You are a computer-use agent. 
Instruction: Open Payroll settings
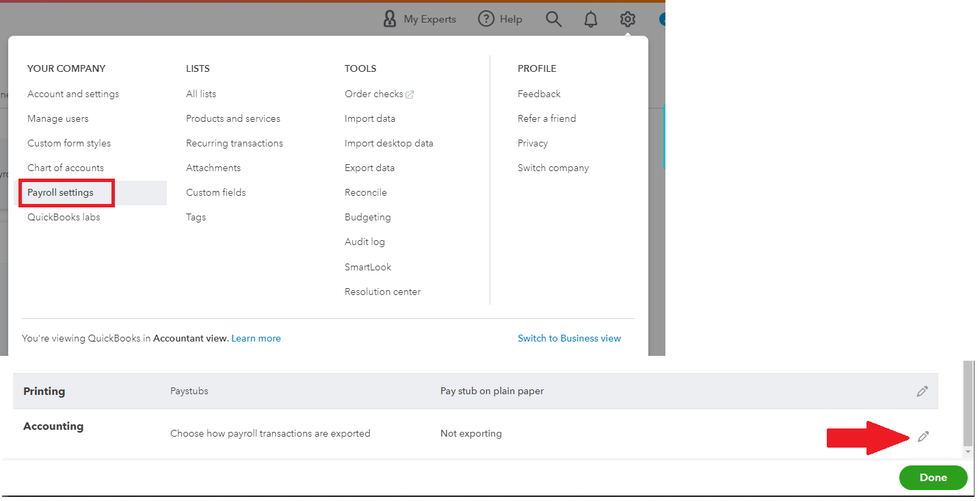(x=62, y=192)
